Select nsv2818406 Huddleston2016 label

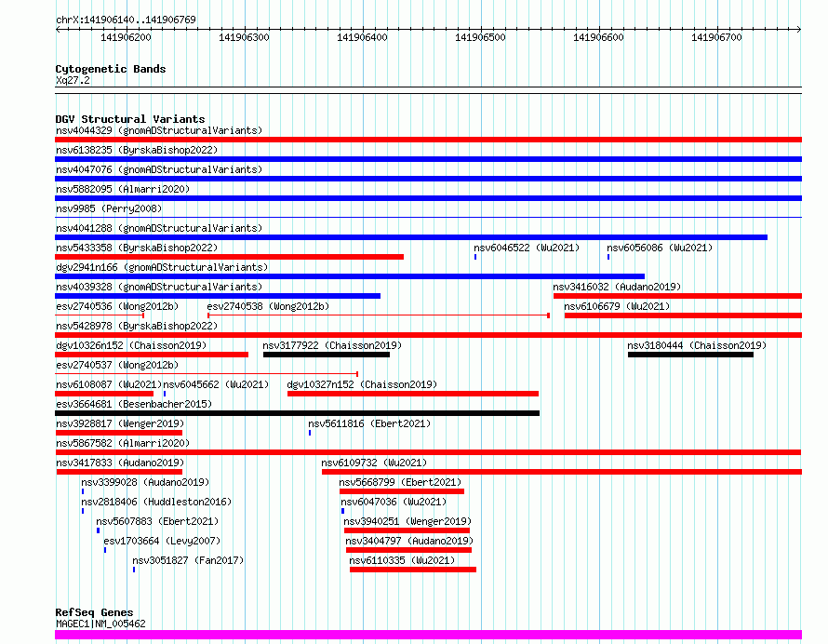click(156, 502)
